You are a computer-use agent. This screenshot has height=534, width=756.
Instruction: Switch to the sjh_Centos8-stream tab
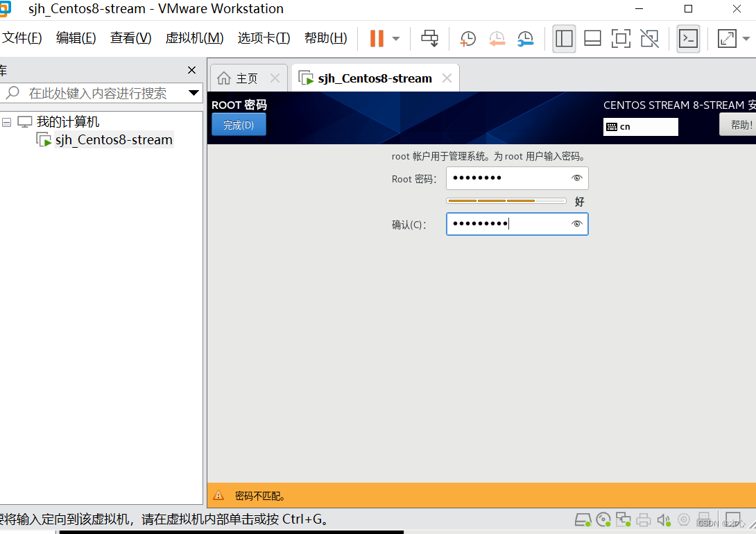click(x=375, y=78)
